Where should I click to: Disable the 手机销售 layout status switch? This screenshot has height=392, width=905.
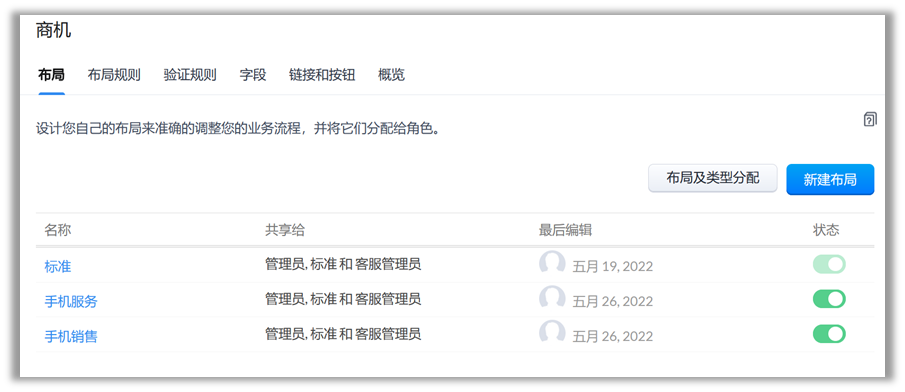pyautogui.click(x=829, y=334)
